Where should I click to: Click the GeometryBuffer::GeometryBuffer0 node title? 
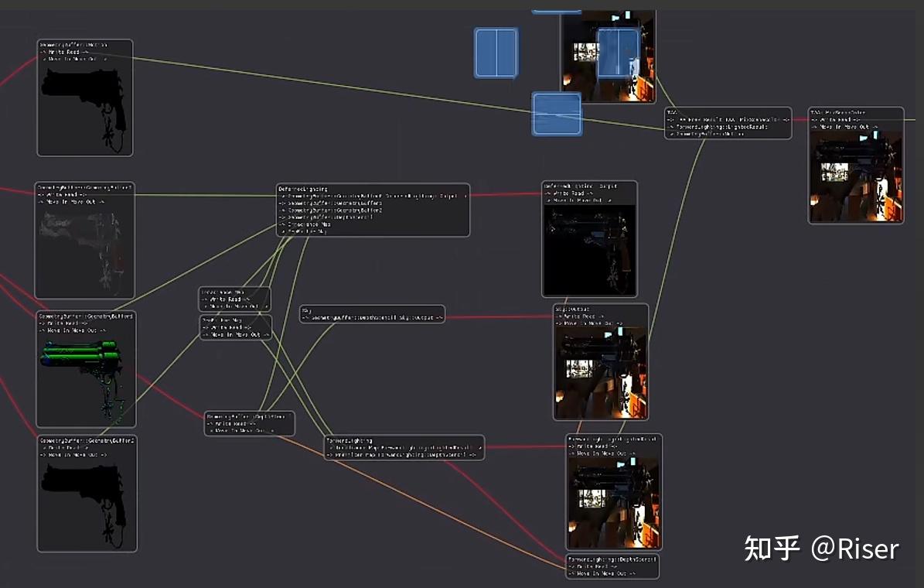(87, 316)
